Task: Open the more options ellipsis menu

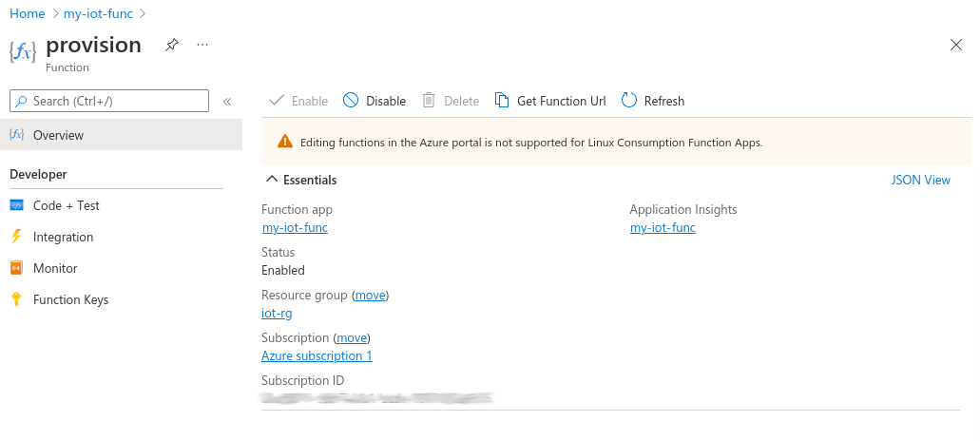Action: (202, 45)
